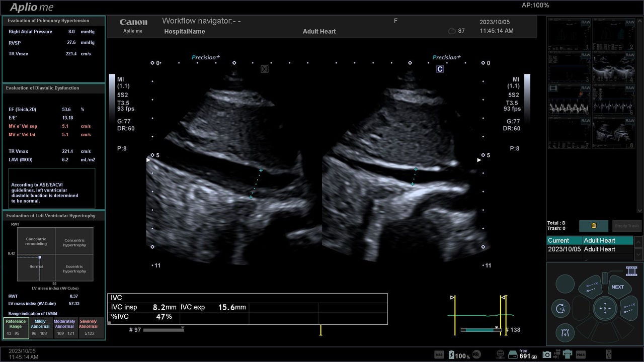Select thumbnail 8 in the image gallery
644x362 pixels.
click(614, 133)
